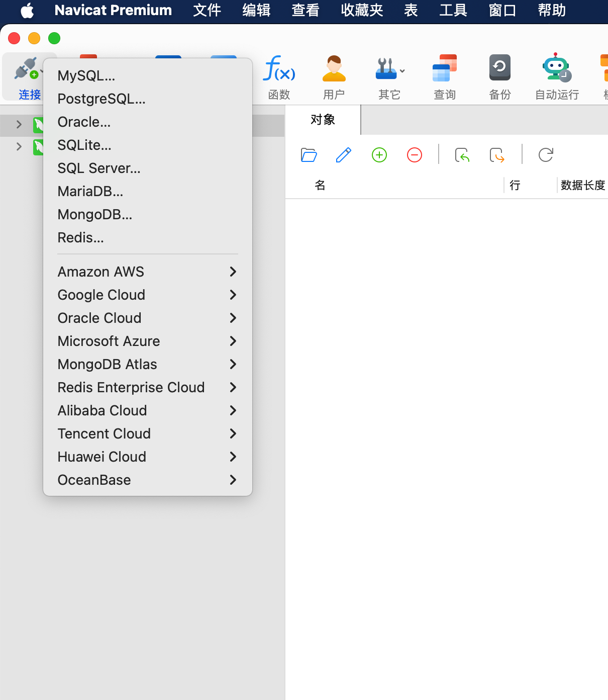
Task: Click the refresh objects icon
Action: (x=546, y=155)
